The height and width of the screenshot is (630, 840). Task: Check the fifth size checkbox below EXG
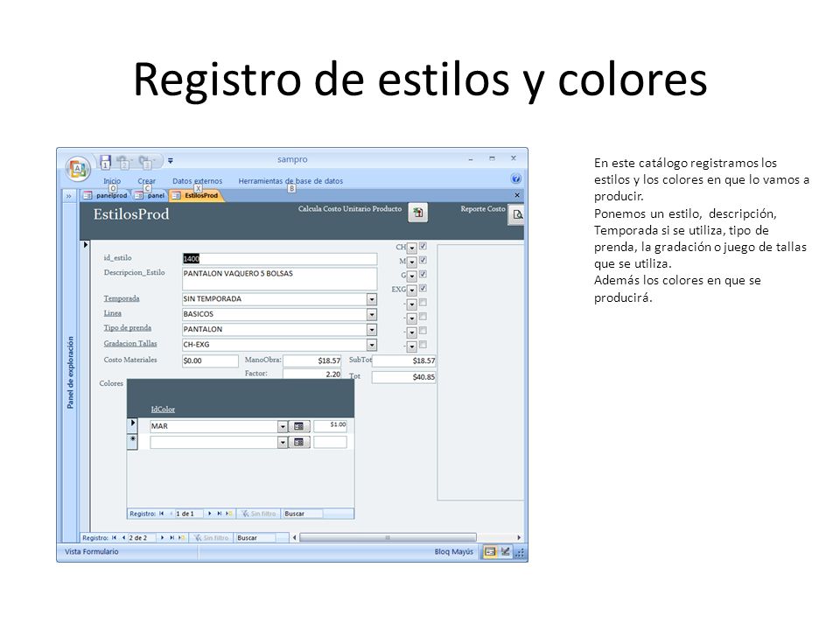click(423, 302)
